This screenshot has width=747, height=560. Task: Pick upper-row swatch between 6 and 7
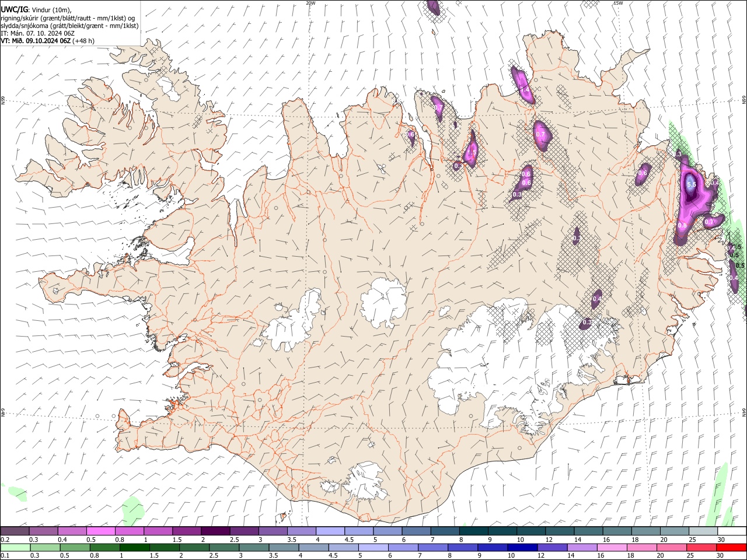click(416, 531)
